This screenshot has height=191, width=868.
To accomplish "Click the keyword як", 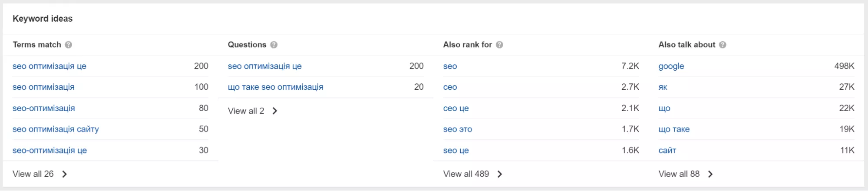I will [663, 87].
